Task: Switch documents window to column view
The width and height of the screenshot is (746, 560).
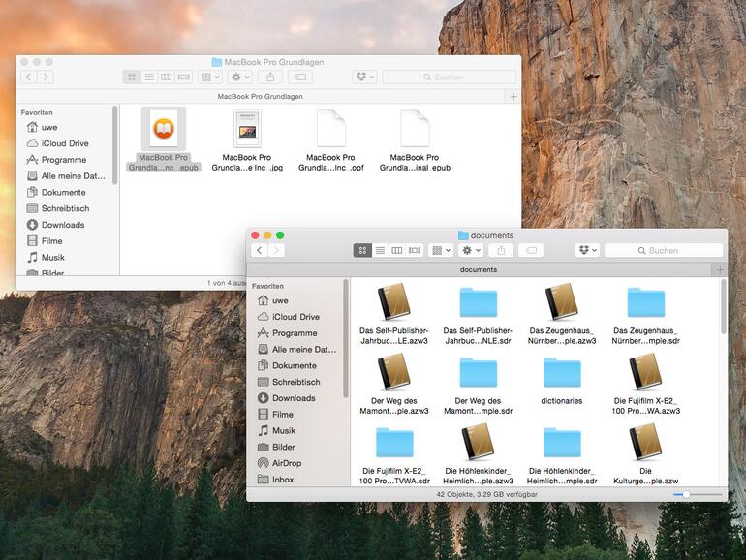Action: pos(397,250)
